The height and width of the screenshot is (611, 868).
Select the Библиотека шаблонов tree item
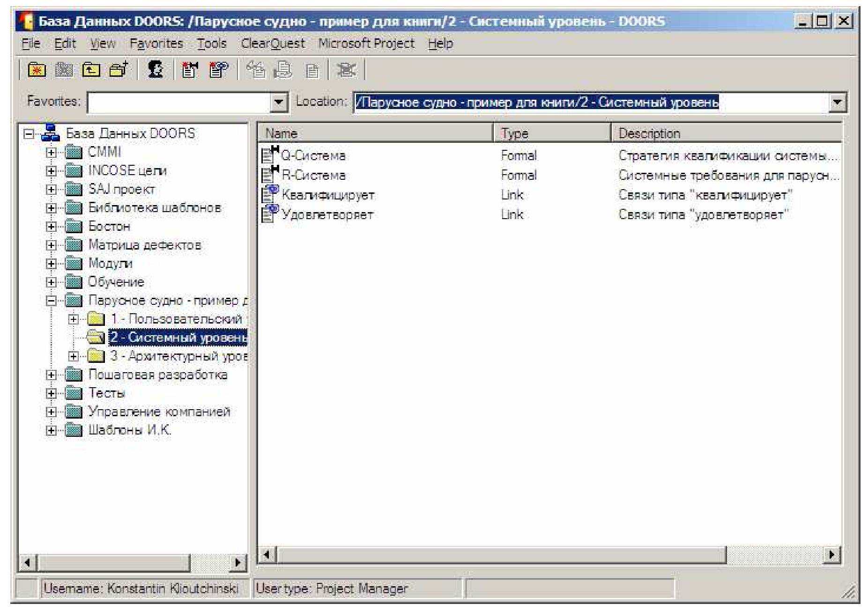tap(155, 208)
